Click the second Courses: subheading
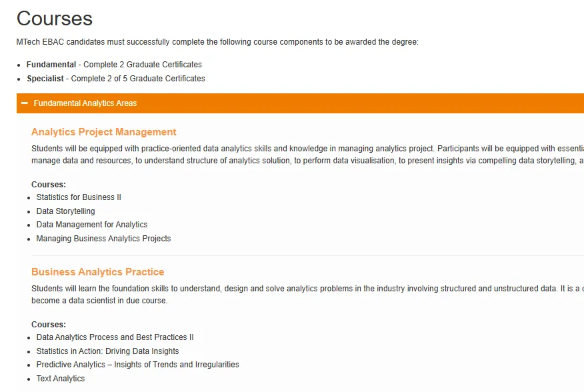Image resolution: width=584 pixels, height=392 pixels. [x=49, y=325]
